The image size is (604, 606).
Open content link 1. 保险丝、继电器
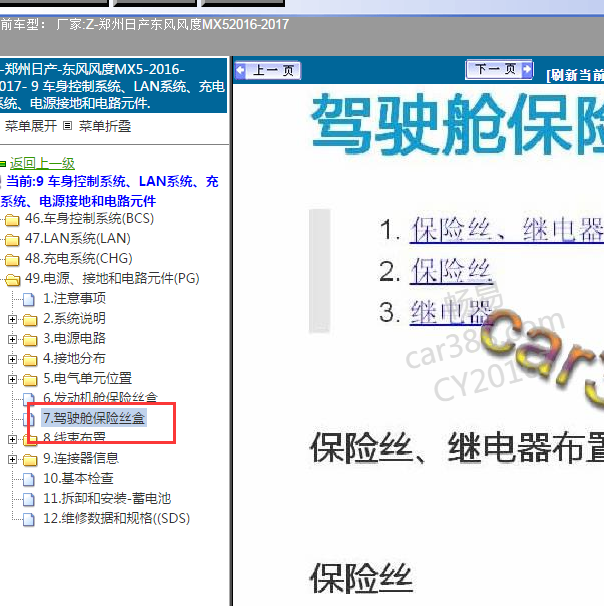click(507, 230)
